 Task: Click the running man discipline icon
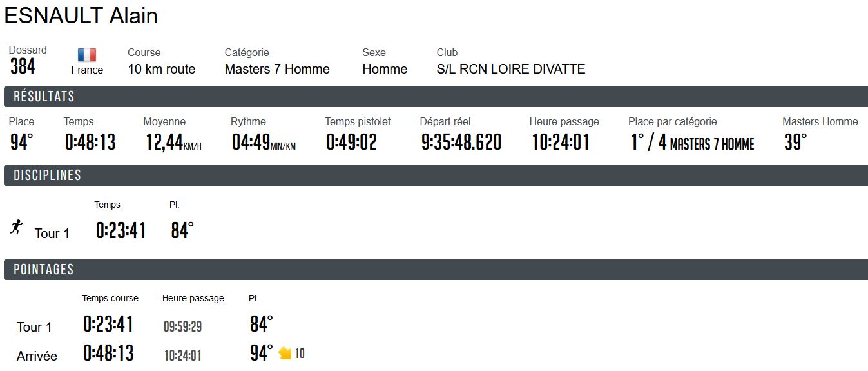17,227
